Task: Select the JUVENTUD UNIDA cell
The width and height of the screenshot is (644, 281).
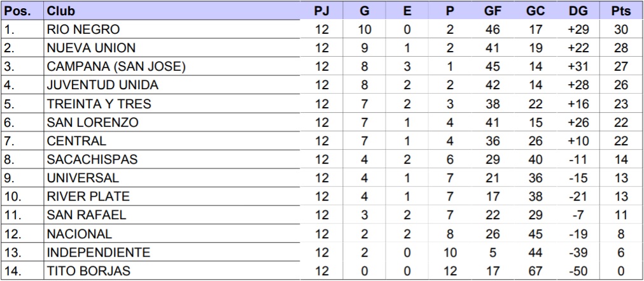Action: point(102,85)
